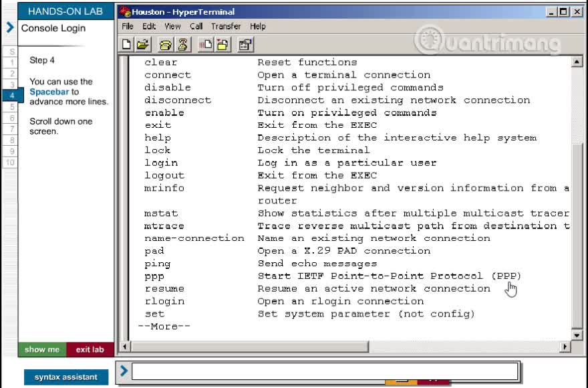The width and height of the screenshot is (588, 388).
Task: Open the Call menu
Action: (196, 26)
